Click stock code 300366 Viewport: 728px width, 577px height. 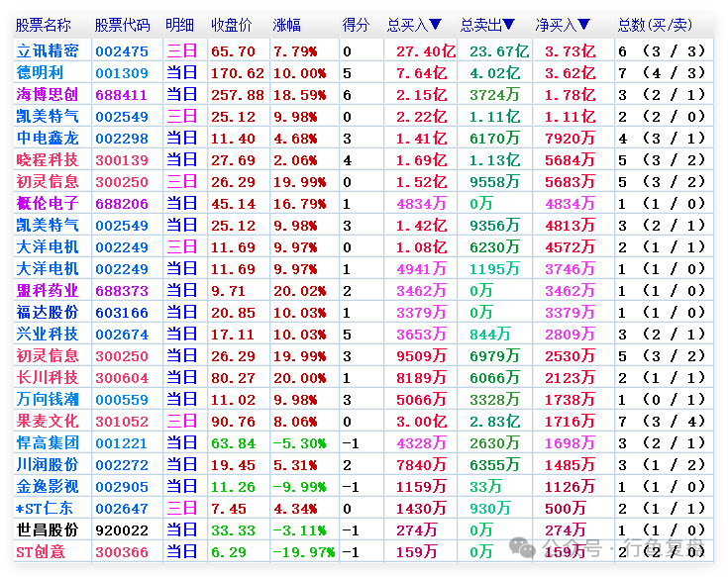tap(122, 553)
